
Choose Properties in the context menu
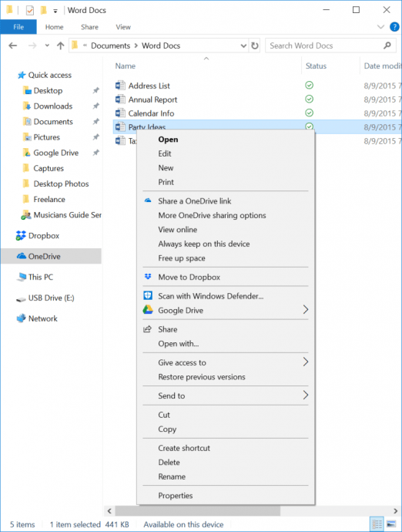pos(176,496)
